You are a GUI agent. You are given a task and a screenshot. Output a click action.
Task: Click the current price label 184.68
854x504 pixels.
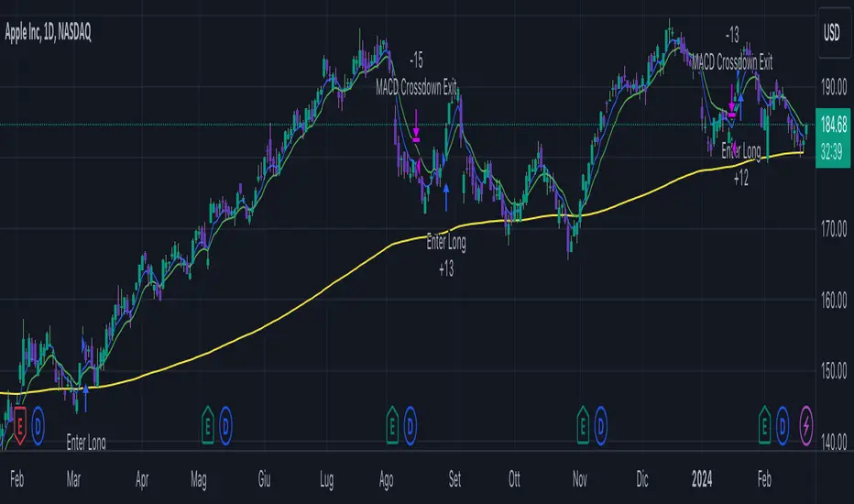coord(833,125)
